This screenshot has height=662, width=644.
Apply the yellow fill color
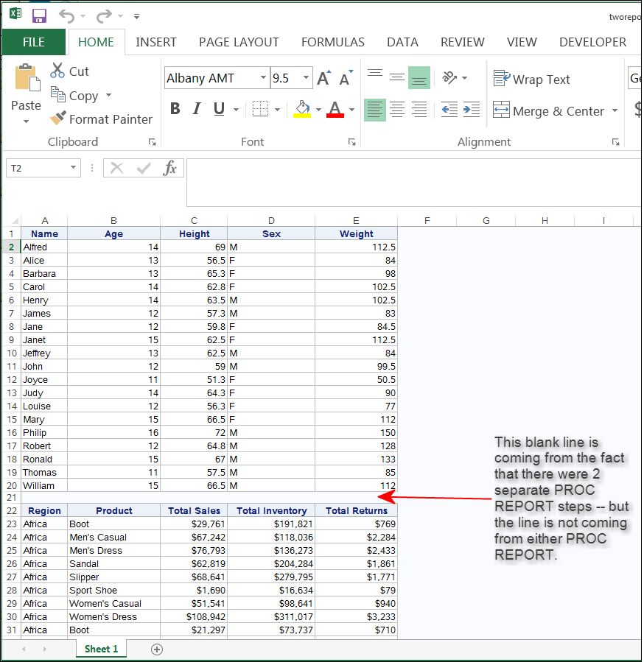tap(301, 109)
